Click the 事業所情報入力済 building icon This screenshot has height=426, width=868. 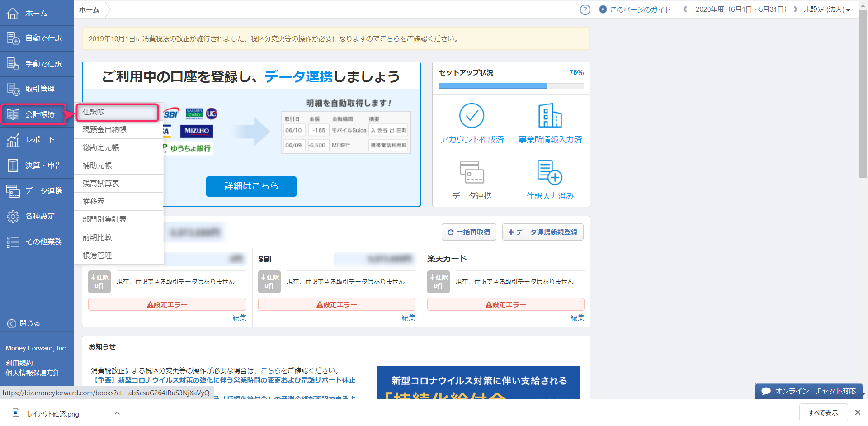point(550,116)
